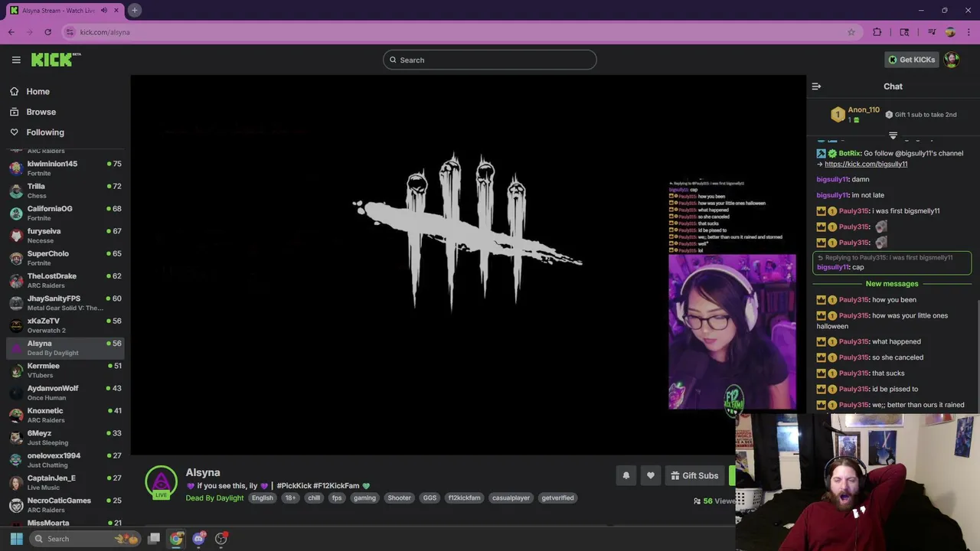Open Kick user profile avatar menu
The width and height of the screenshot is (980, 551).
952,60
